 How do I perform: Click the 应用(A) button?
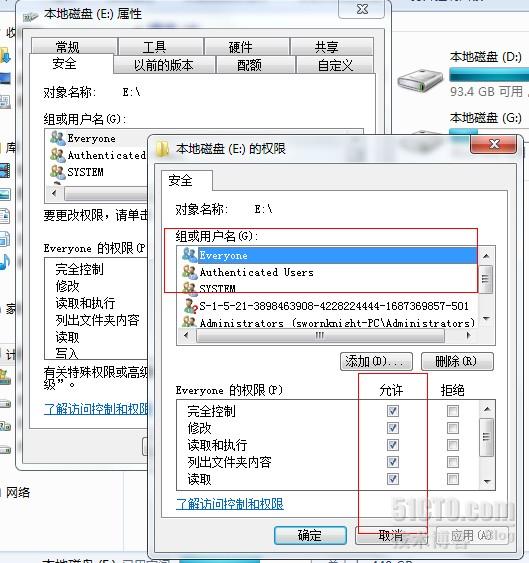[473, 535]
